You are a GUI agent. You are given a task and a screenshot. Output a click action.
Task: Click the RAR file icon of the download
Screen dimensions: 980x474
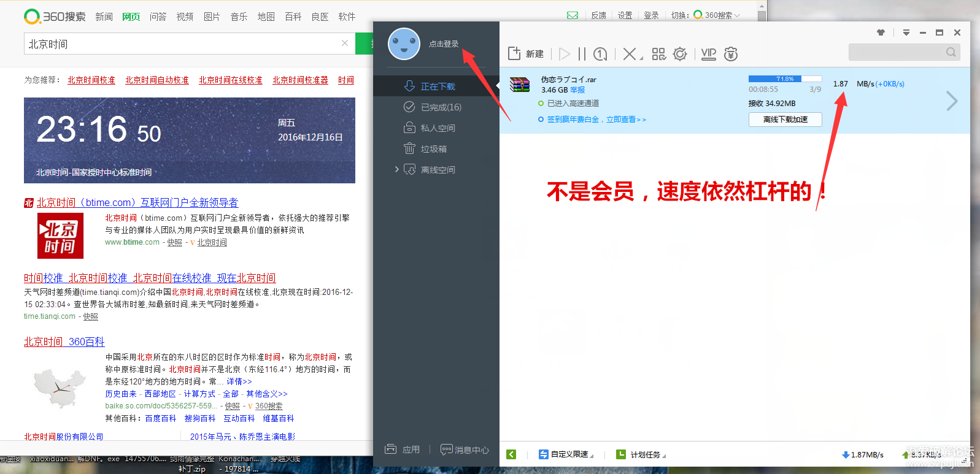pyautogui.click(x=520, y=85)
